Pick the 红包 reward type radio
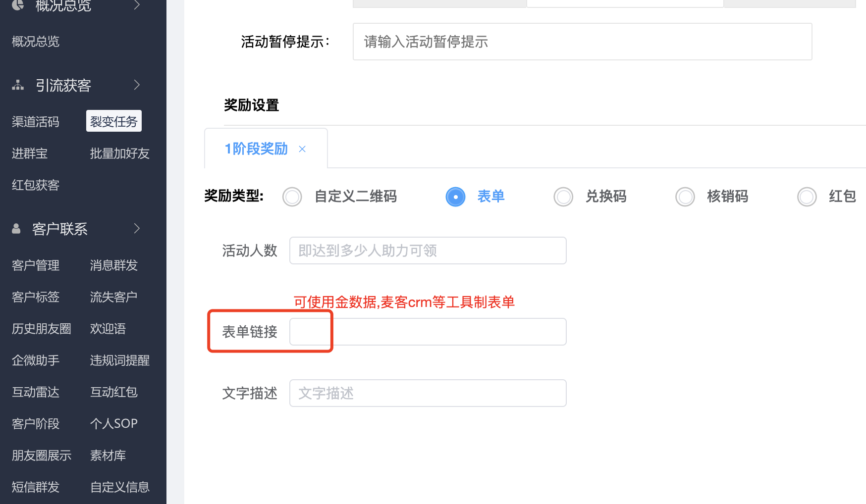Screen dimensions: 866x504 pos(807,197)
